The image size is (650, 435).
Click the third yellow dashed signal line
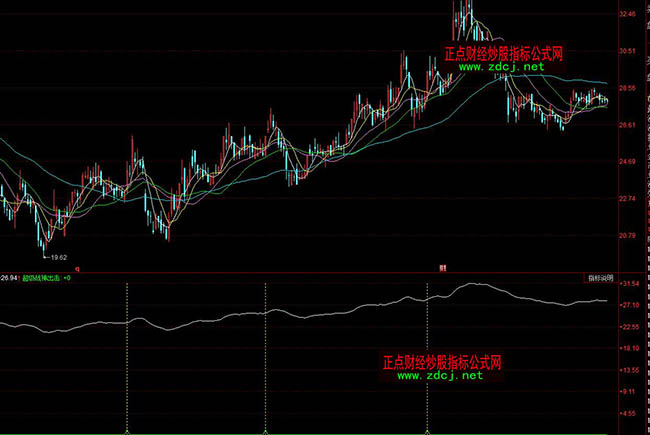427,360
